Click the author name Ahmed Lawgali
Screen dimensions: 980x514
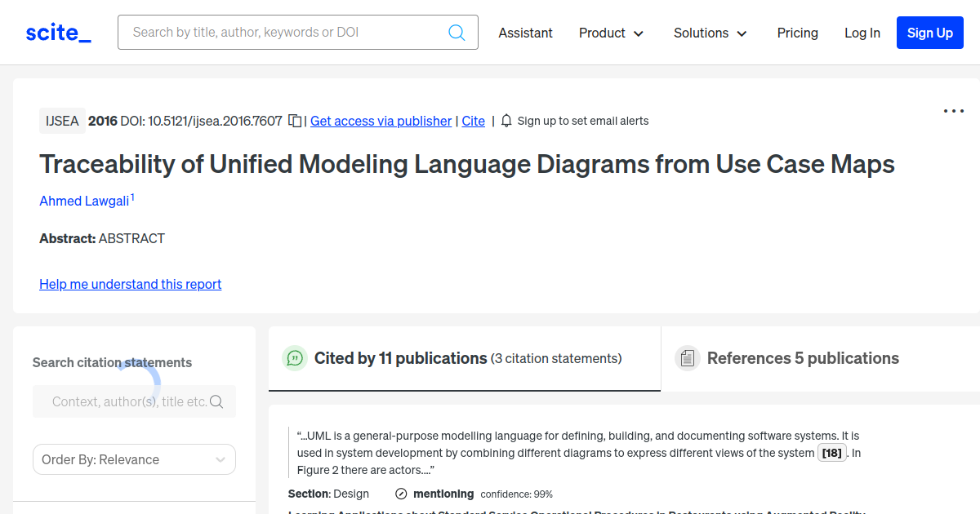tap(84, 201)
